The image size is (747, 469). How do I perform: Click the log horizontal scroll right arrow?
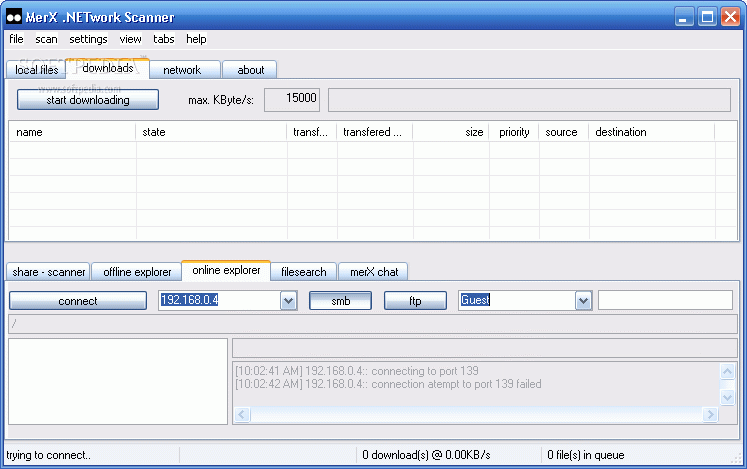tap(710, 414)
